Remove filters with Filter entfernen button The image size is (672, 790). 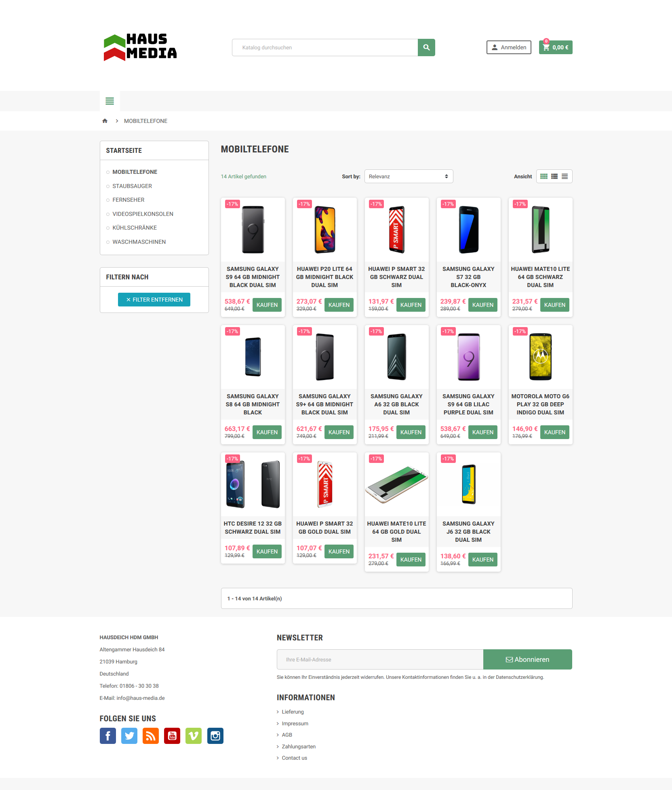(154, 300)
